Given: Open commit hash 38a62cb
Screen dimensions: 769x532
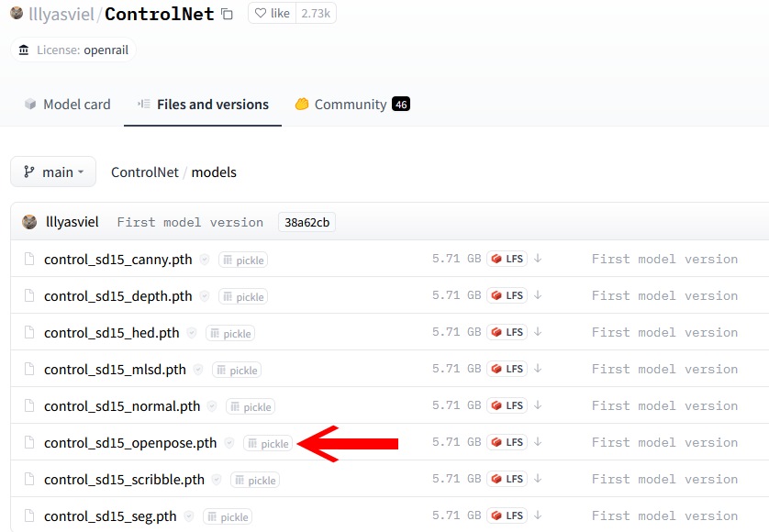Looking at the screenshot, I should coord(306,222).
